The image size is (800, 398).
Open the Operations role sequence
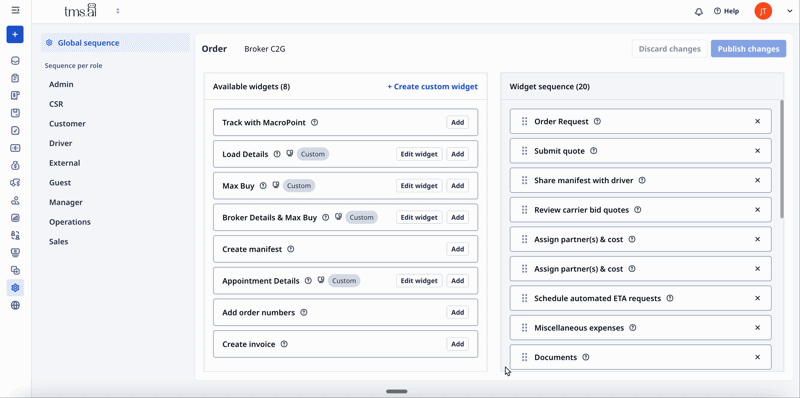70,222
